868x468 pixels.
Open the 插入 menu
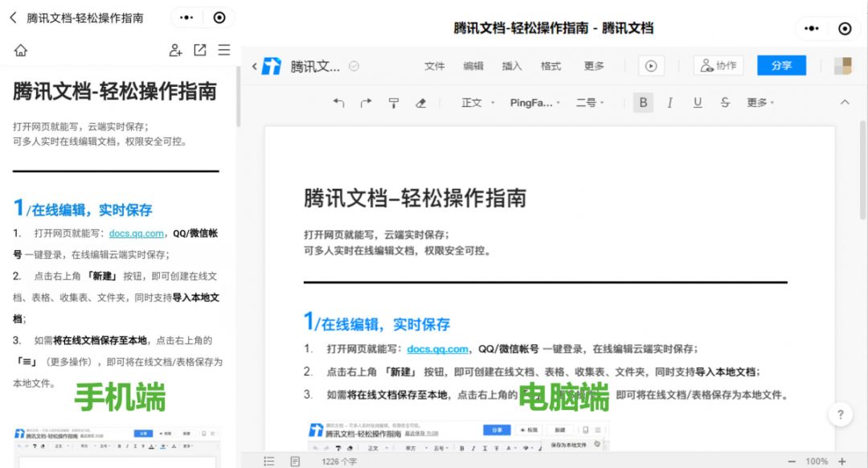511,66
